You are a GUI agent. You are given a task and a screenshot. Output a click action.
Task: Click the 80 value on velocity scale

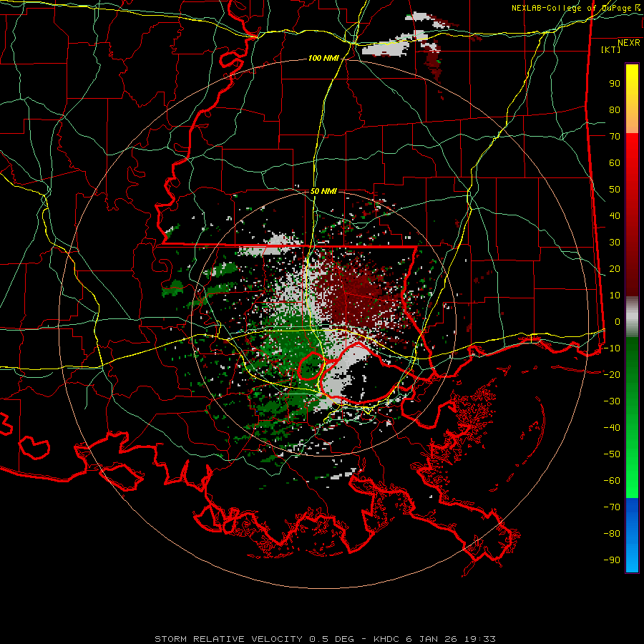615,110
